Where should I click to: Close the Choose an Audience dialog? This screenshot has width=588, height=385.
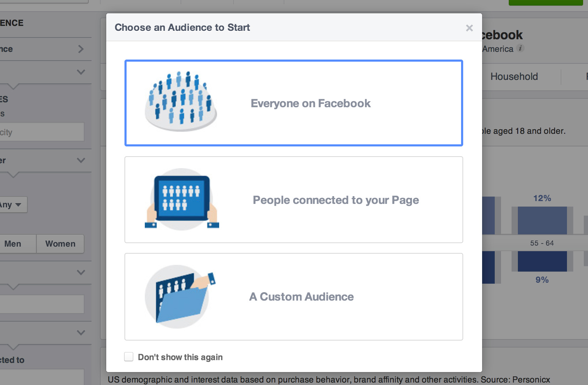[x=469, y=28]
